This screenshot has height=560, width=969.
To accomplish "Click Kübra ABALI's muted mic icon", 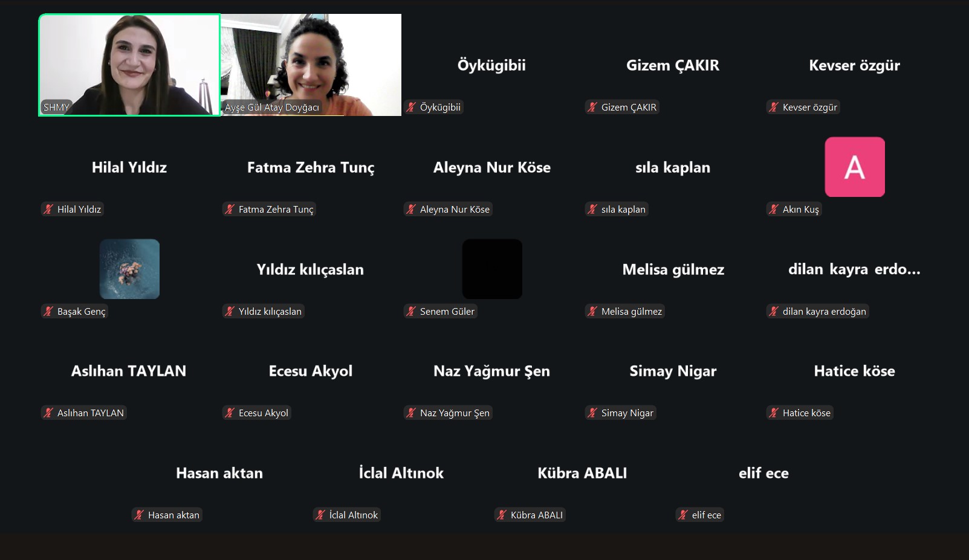I will click(502, 515).
